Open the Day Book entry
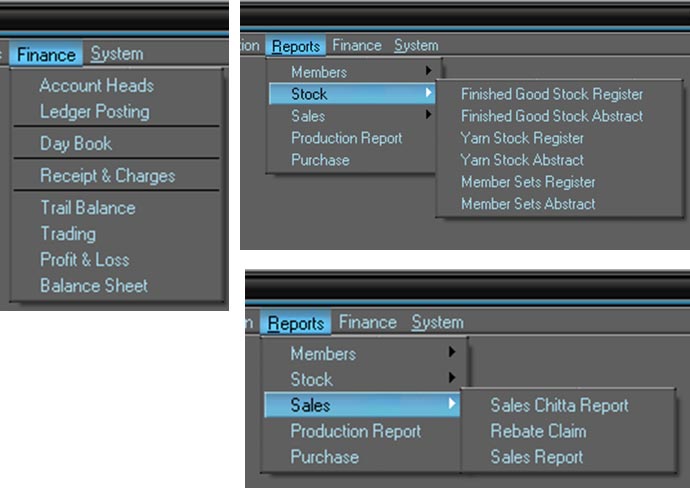Viewport: 690px width, 488px height. (76, 143)
